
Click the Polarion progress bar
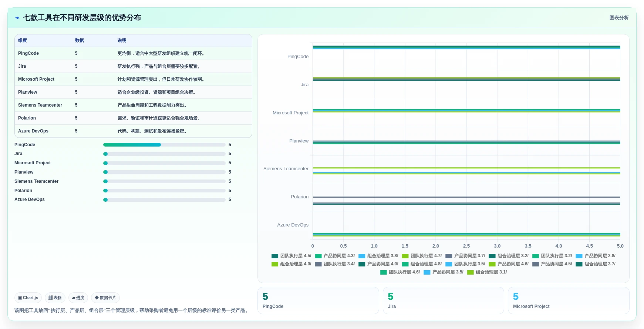pos(164,191)
